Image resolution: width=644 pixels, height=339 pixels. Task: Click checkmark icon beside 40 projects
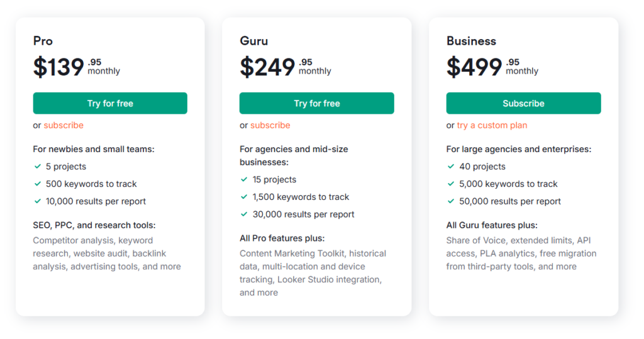coord(451,167)
